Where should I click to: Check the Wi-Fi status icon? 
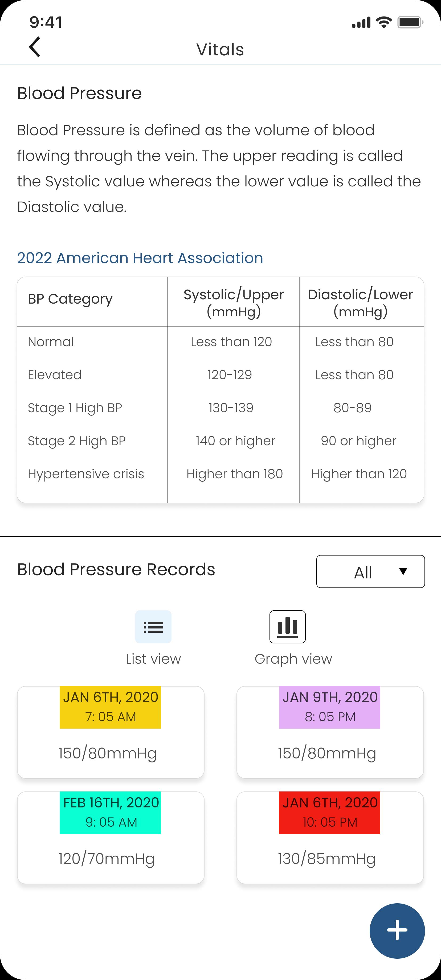pos(384,22)
